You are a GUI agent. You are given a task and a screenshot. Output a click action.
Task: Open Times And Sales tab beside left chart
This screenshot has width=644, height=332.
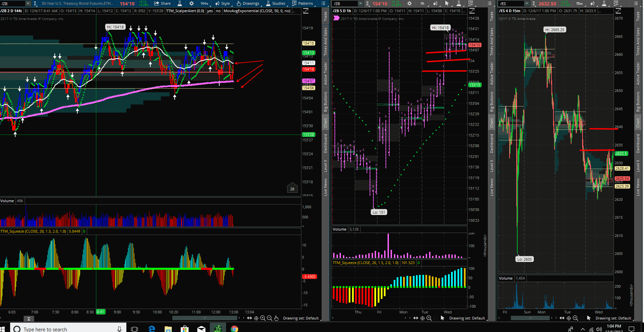tap(325, 42)
